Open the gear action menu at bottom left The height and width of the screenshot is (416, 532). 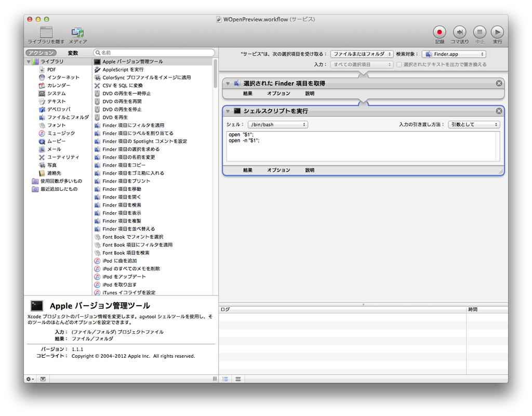[x=30, y=379]
